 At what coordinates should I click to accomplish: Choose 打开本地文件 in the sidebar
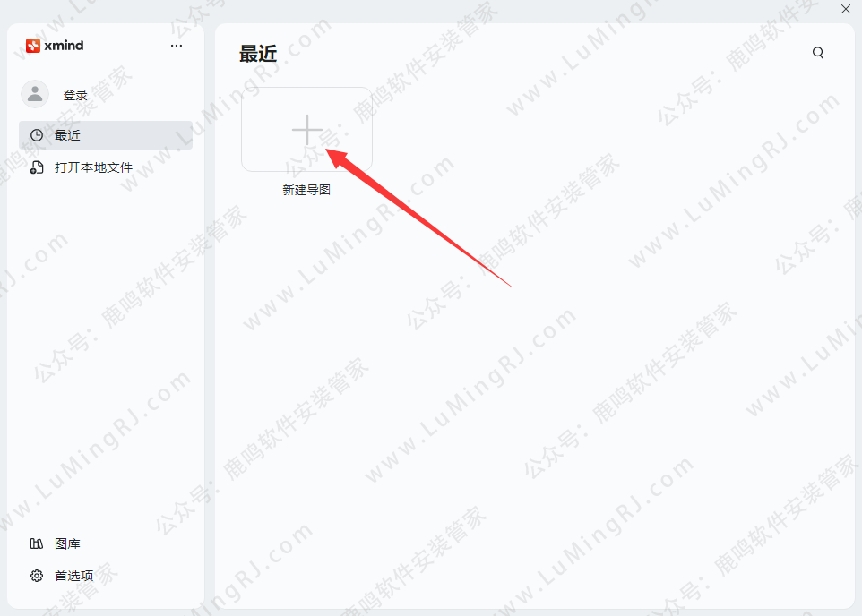pos(93,167)
